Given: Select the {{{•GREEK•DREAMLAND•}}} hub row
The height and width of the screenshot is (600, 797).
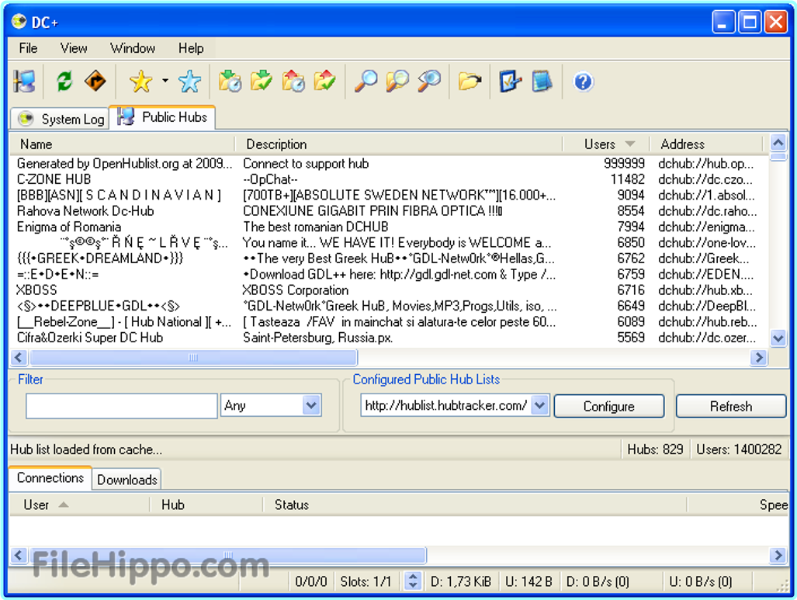Looking at the screenshot, I should pyautogui.click(x=389, y=258).
